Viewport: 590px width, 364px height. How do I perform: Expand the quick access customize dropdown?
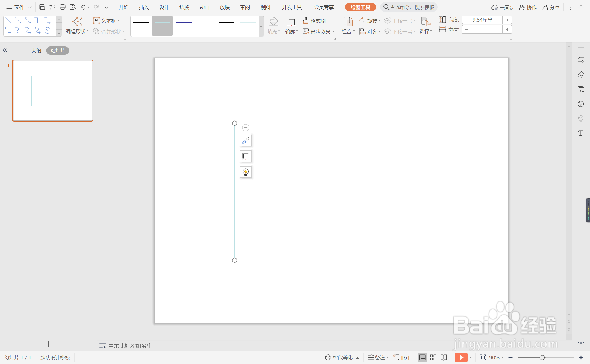[107, 7]
